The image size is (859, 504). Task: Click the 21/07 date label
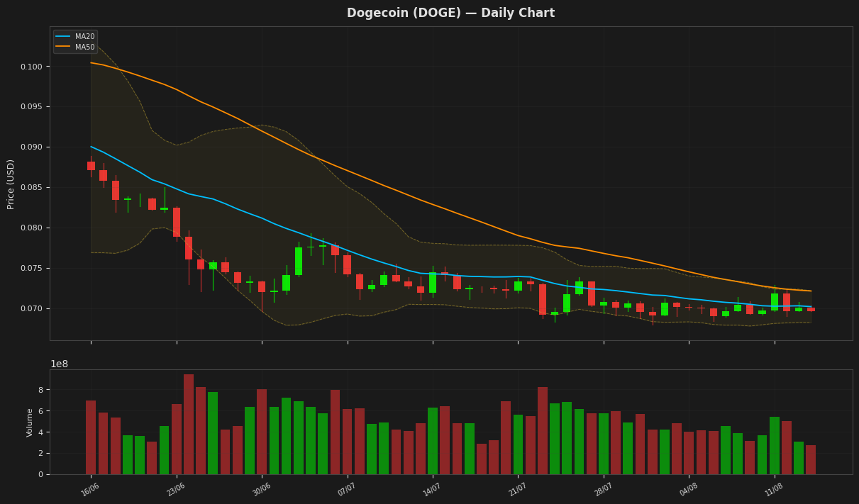(518, 490)
